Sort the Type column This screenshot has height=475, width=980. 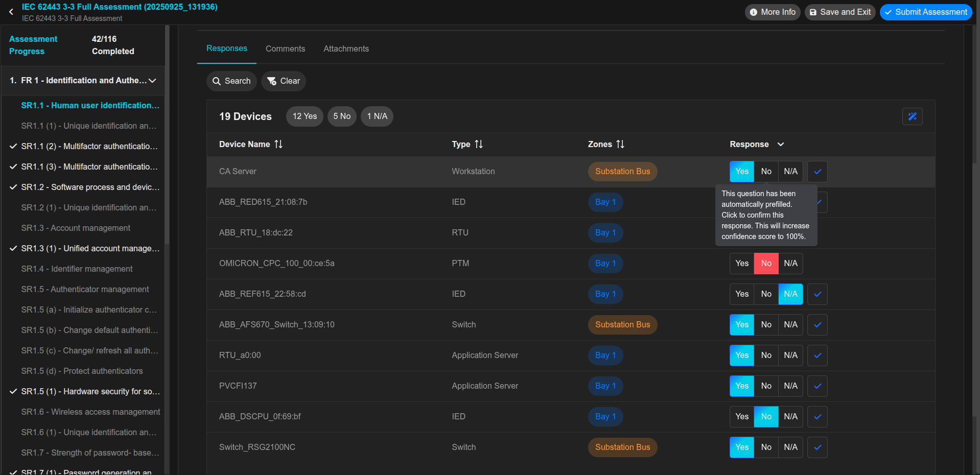tap(479, 144)
